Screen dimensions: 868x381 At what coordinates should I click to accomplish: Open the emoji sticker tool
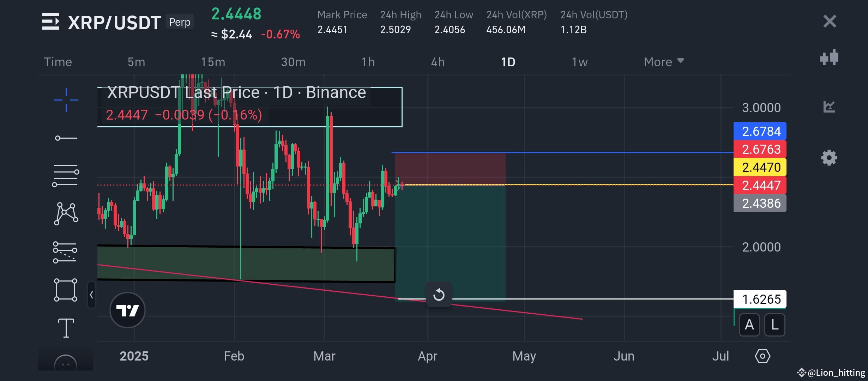click(66, 363)
